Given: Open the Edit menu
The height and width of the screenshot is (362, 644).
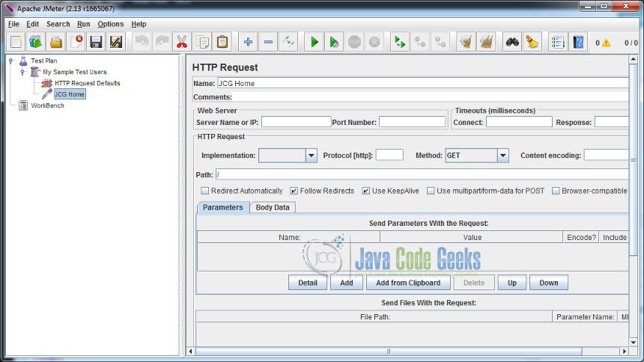Looking at the screenshot, I should [x=32, y=24].
